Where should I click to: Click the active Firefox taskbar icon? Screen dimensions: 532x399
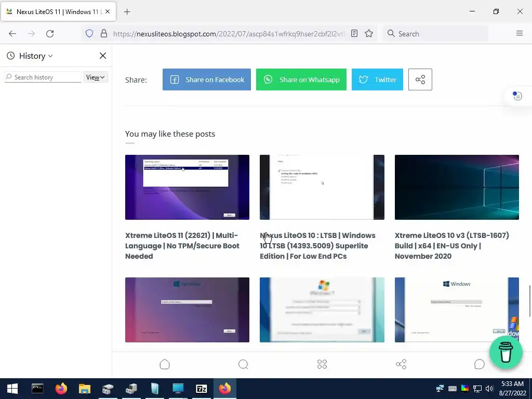224,389
